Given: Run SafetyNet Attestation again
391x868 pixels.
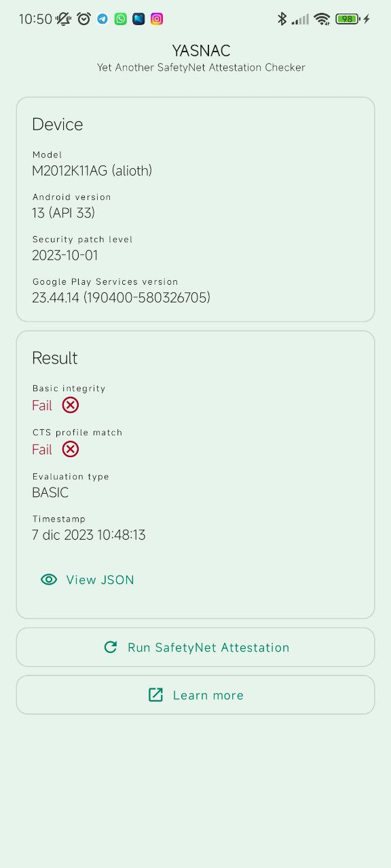Looking at the screenshot, I should coord(195,647).
